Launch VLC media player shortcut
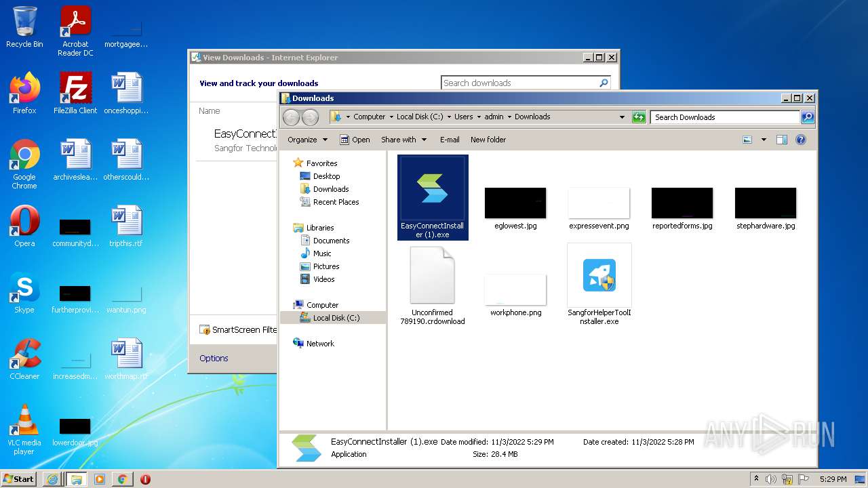 click(24, 430)
